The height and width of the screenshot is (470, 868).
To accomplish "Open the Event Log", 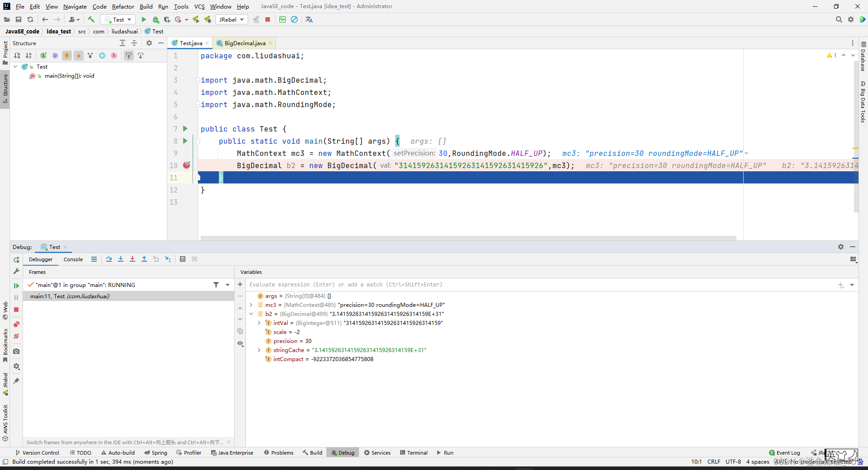I will [x=784, y=452].
